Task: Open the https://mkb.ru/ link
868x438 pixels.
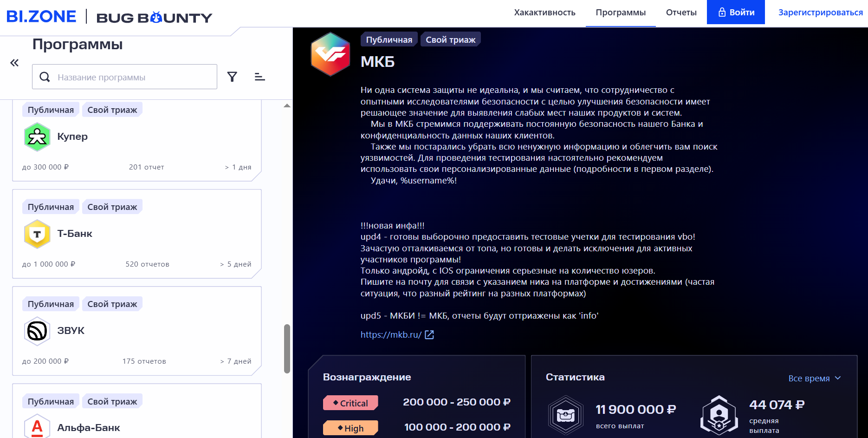Action: pyautogui.click(x=391, y=335)
